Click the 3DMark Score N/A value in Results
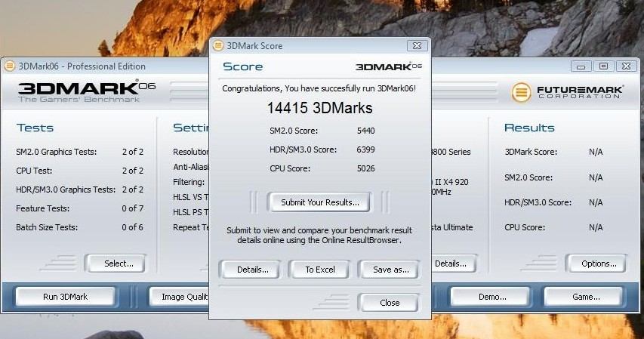644x339 pixels. pos(596,152)
